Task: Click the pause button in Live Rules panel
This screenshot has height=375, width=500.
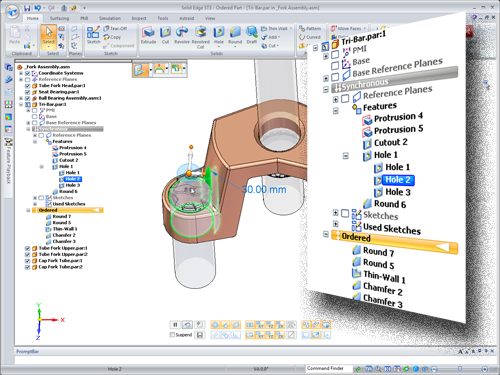Action: [x=175, y=324]
